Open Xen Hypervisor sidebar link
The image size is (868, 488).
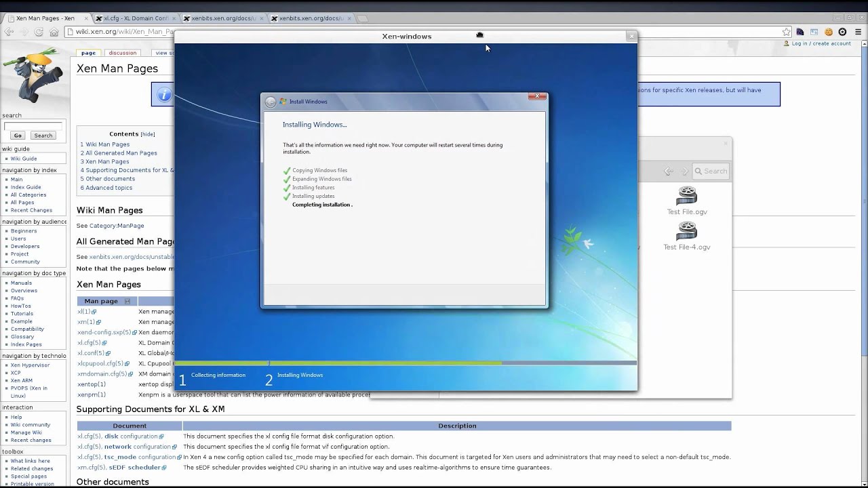(30, 365)
